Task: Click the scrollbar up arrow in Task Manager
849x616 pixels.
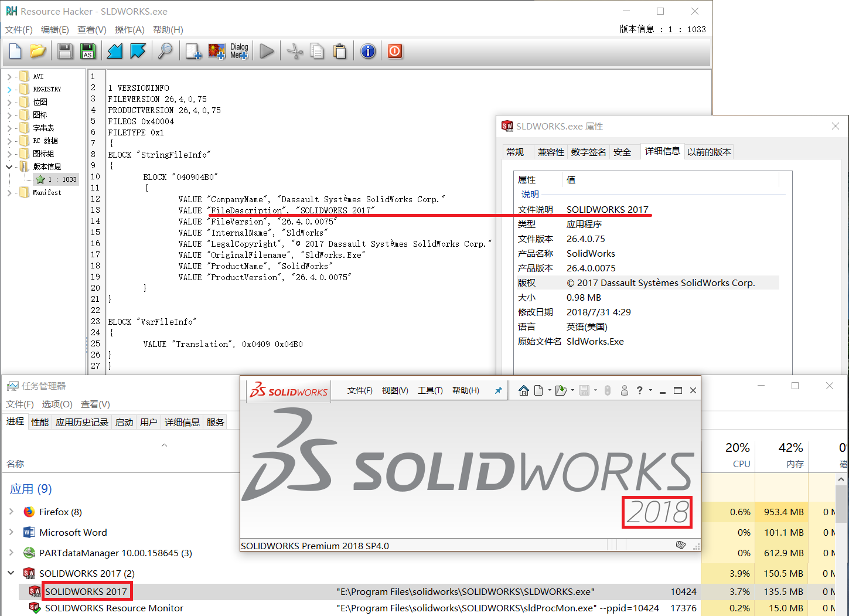Action: [841, 479]
